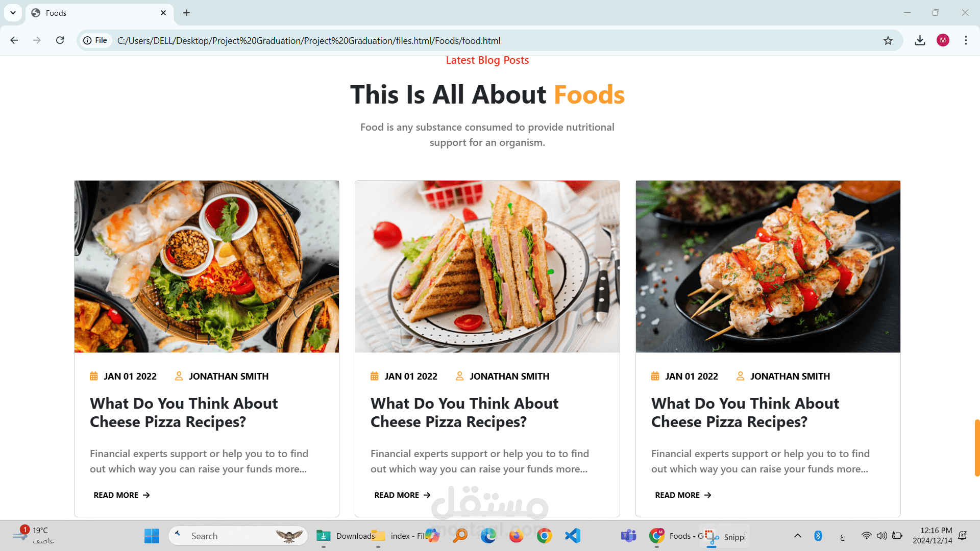980x551 pixels.
Task: Launch Visual Studio Code from taskbar
Action: [x=573, y=536]
